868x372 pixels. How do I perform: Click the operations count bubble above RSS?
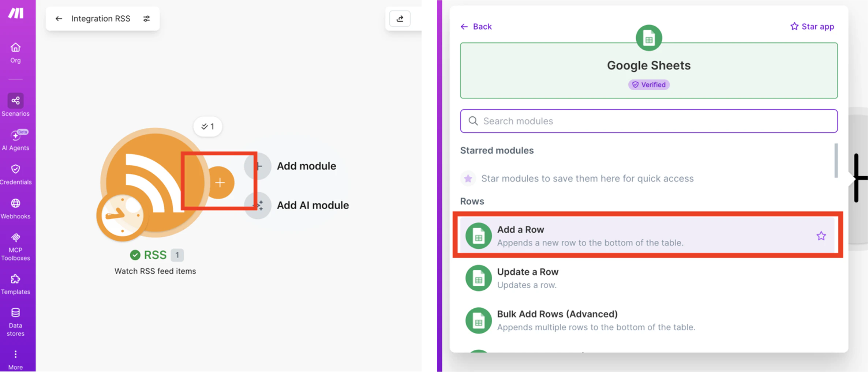(x=207, y=127)
